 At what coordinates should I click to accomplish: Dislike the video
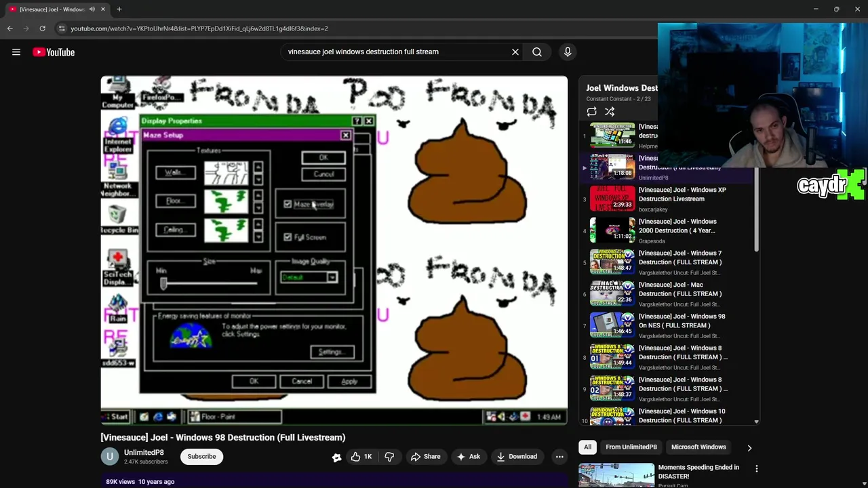tap(389, 457)
